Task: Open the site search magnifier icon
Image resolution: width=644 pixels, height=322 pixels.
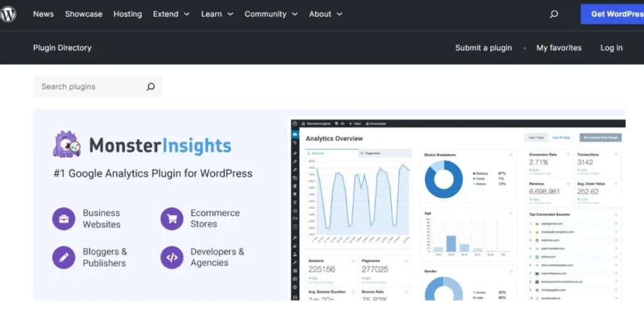Action: pyautogui.click(x=554, y=14)
